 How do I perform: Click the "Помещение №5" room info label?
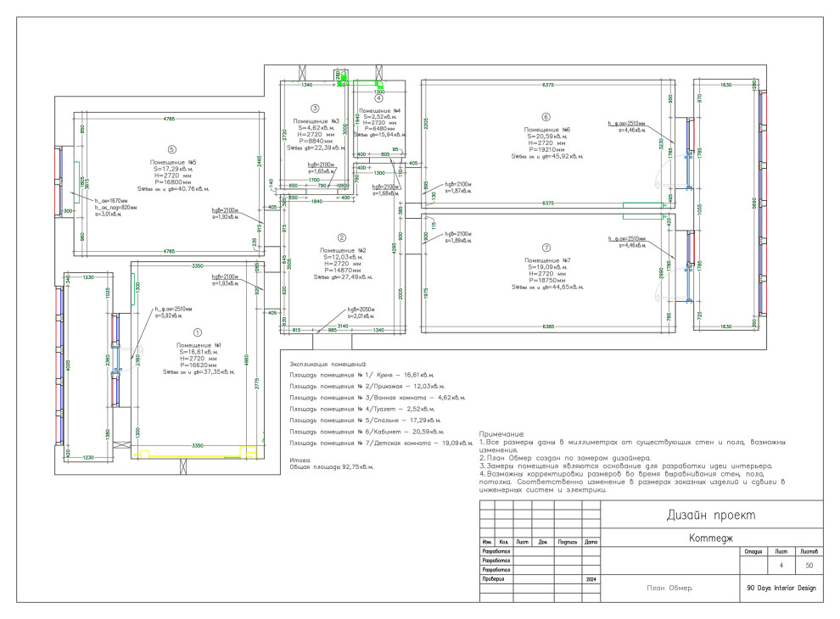173,162
